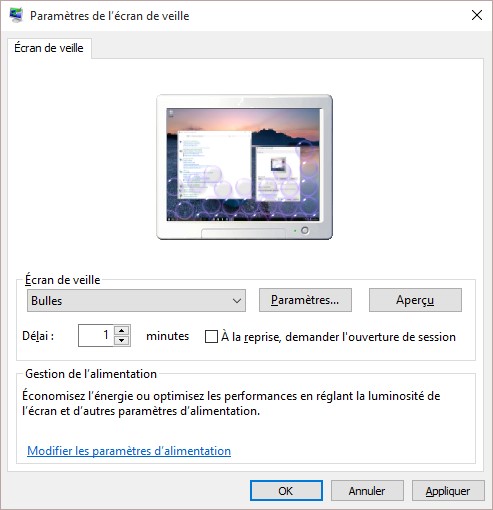Increase the Délai value with up arrow
Screen dimensions: 493x510
pyautogui.click(x=122, y=331)
